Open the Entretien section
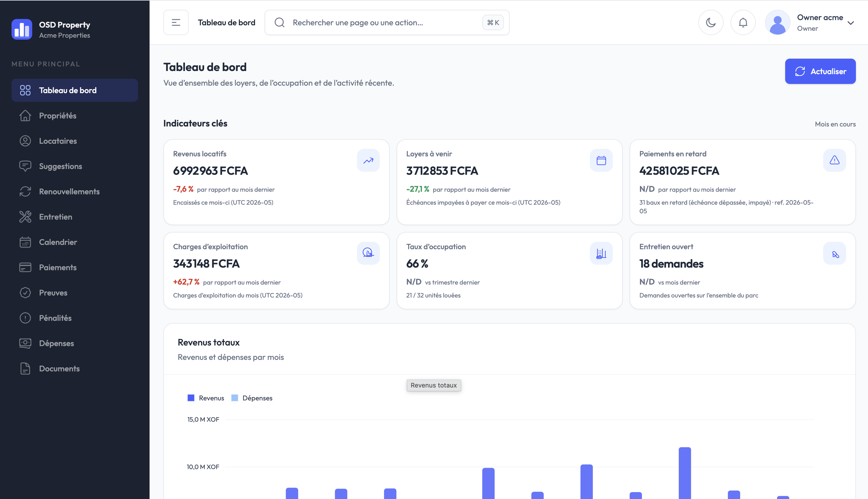Viewport: 868px width, 499px height. point(75,217)
